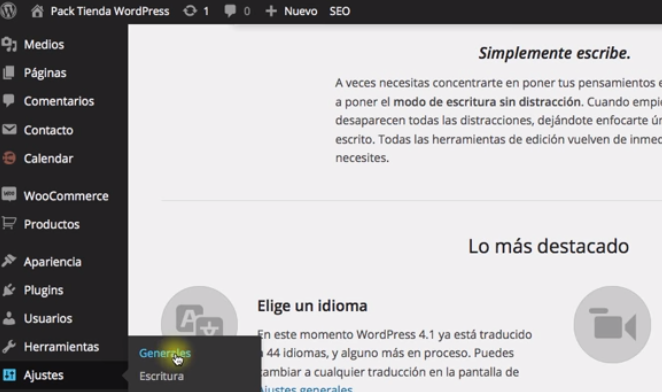Screen dimensions: 662x392
Task: Open the SEO menu in admin bar
Action: [x=339, y=11]
